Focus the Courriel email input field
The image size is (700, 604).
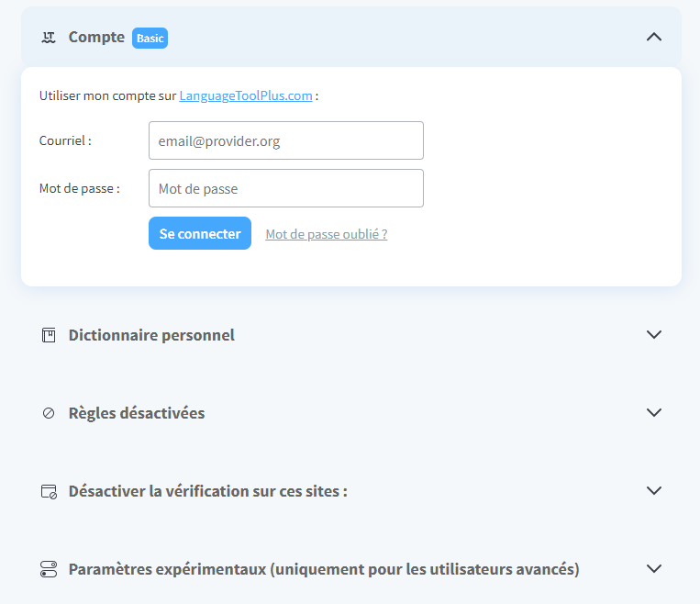click(285, 140)
